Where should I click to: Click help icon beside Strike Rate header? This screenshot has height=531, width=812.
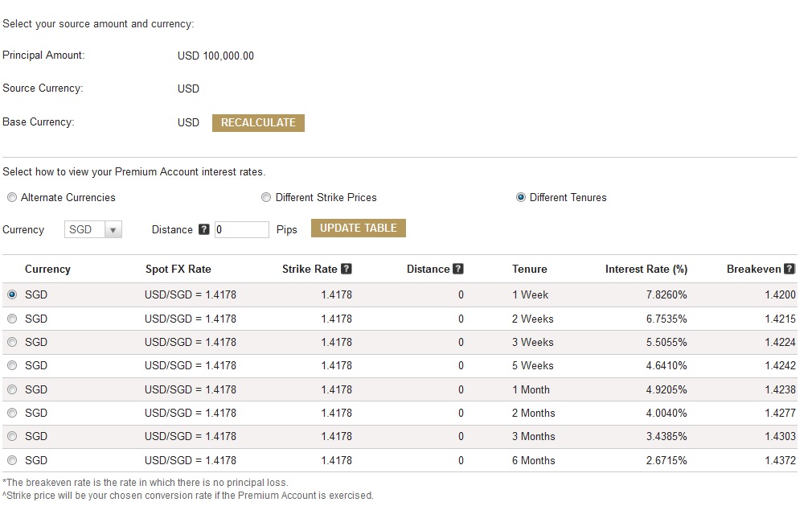coord(347,269)
